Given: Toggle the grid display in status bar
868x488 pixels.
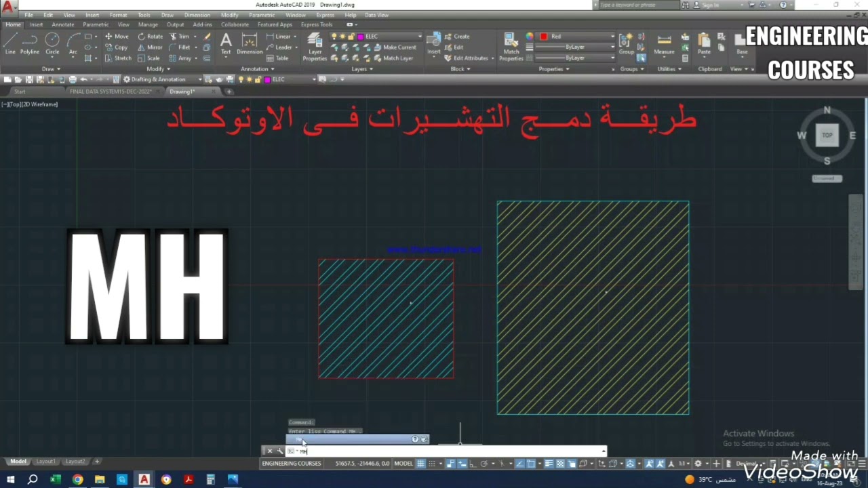Looking at the screenshot, I should [421, 464].
